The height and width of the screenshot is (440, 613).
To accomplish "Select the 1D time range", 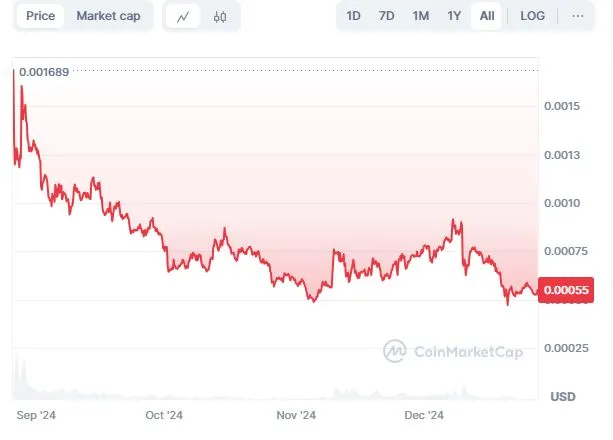I will click(353, 16).
